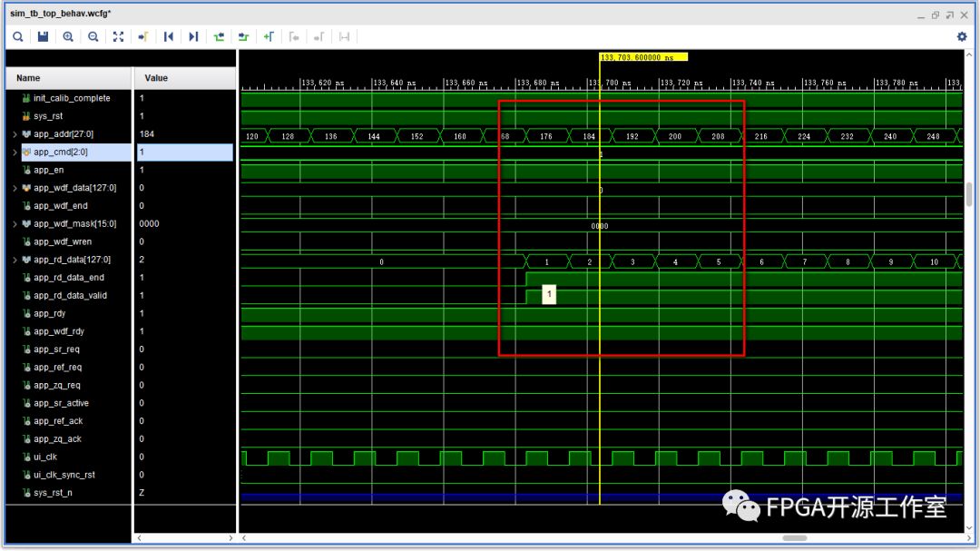Click the Name column header
The width and height of the screenshot is (980, 551).
click(28, 78)
